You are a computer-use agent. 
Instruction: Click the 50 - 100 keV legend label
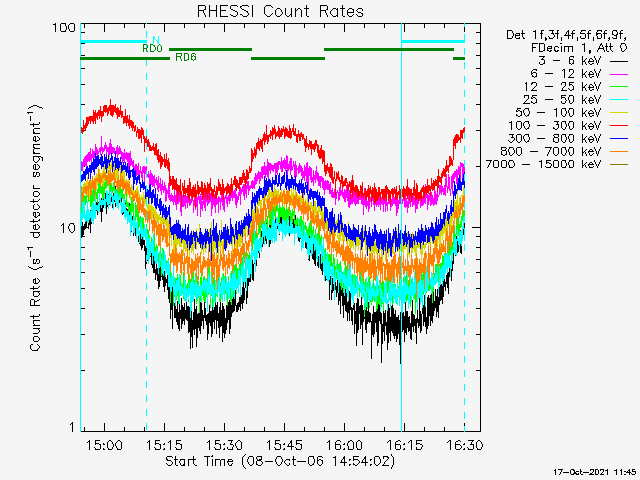[x=558, y=113]
